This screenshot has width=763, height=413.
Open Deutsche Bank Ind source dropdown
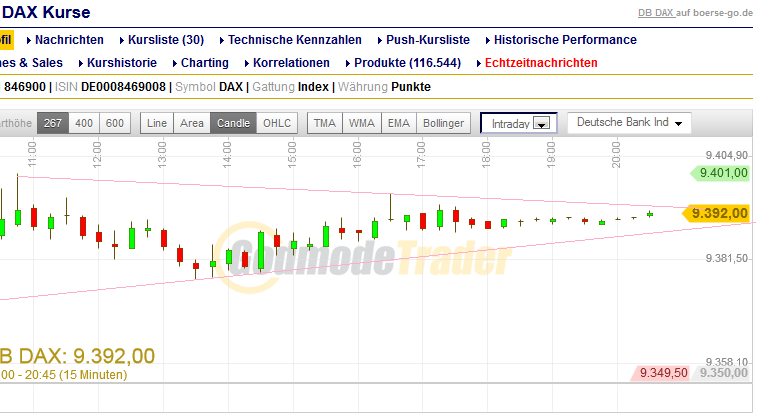point(629,123)
